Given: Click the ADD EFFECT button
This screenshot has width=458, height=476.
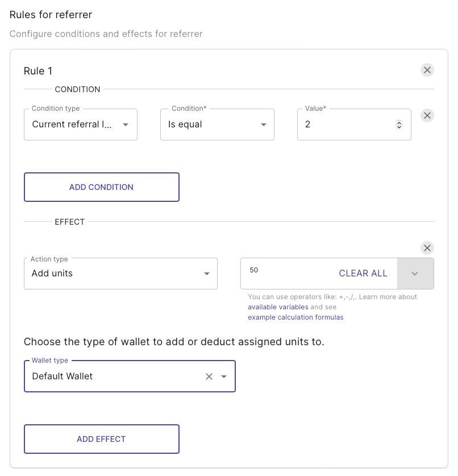Looking at the screenshot, I should (102, 439).
